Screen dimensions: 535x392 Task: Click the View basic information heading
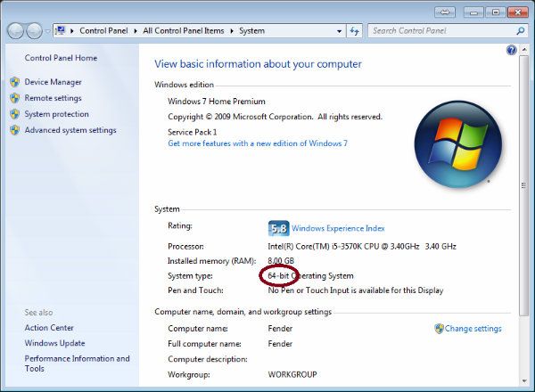[x=258, y=64]
